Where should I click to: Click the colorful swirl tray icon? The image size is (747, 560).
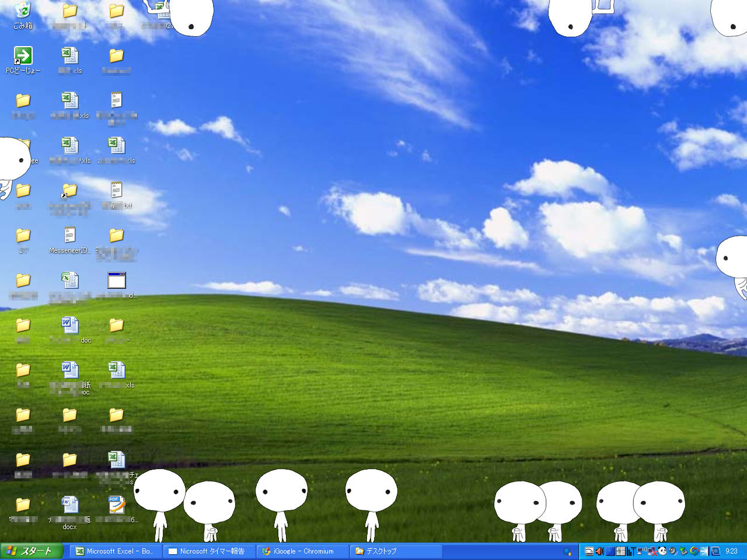(694, 551)
